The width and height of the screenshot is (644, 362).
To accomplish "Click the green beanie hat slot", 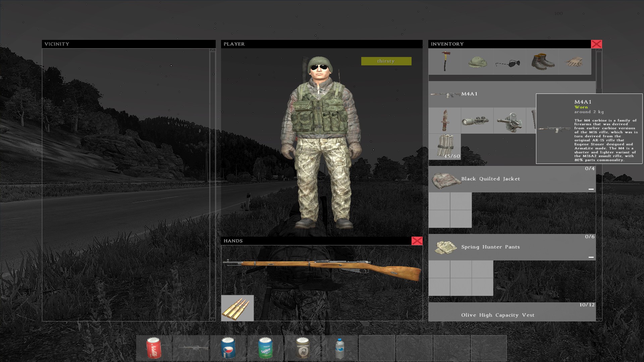I will click(x=477, y=62).
